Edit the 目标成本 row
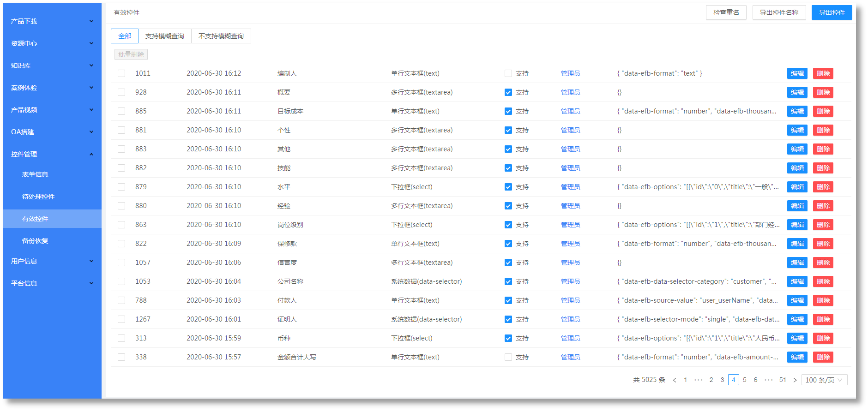 [797, 111]
